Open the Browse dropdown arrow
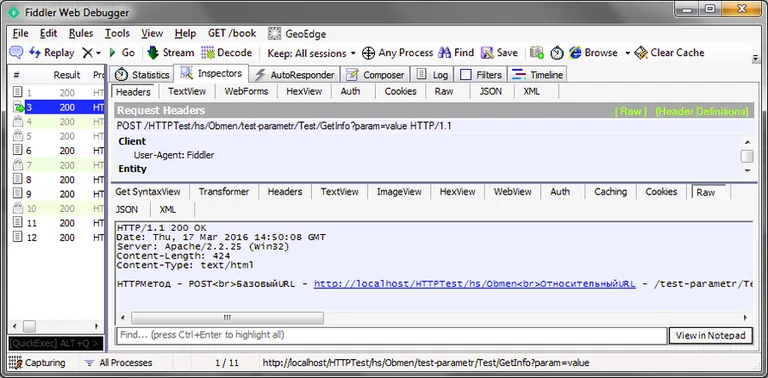 point(627,53)
